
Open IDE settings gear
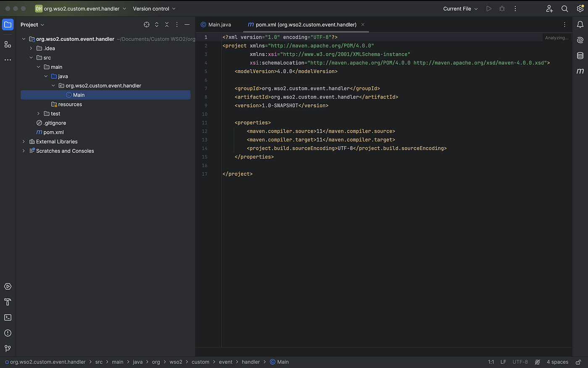tap(580, 9)
